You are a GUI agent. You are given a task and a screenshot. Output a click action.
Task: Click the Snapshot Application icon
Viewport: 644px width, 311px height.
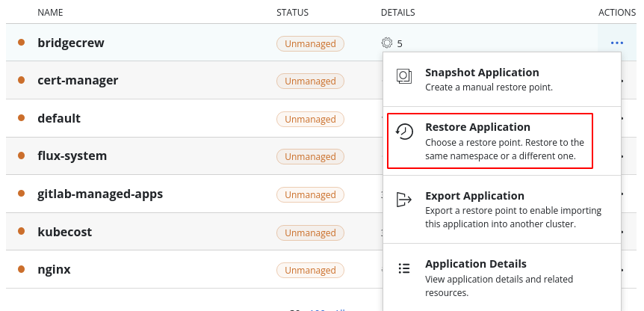point(404,76)
